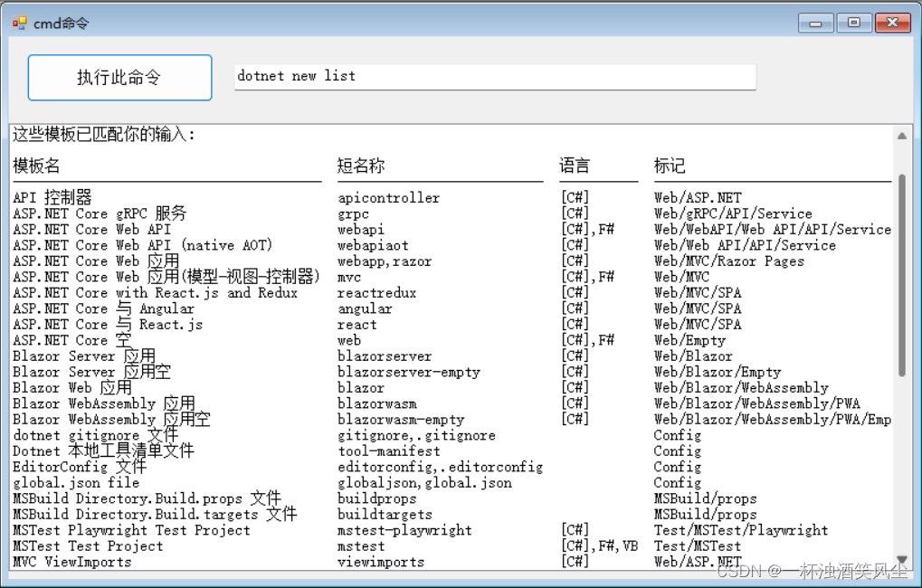
Task: Click 'MVC ViewImports' template name
Action: coord(72,563)
